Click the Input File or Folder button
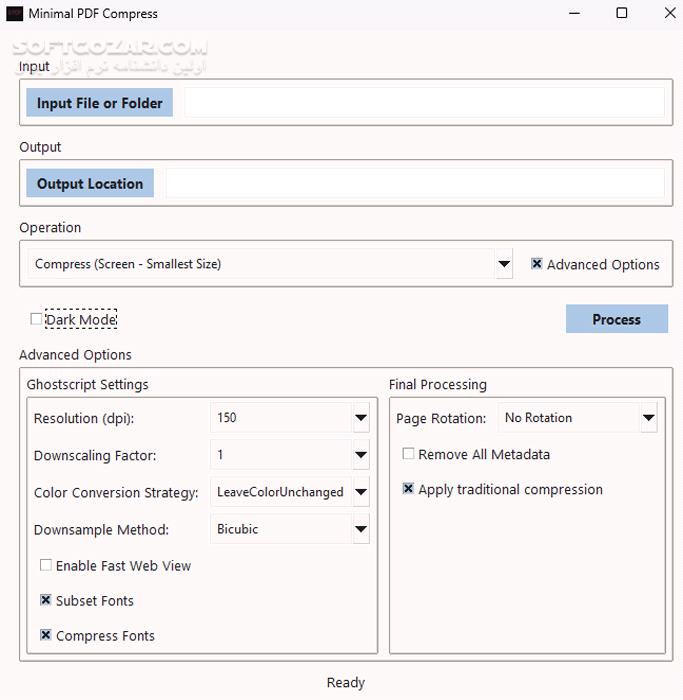This screenshot has height=700, width=683. pos(99,103)
